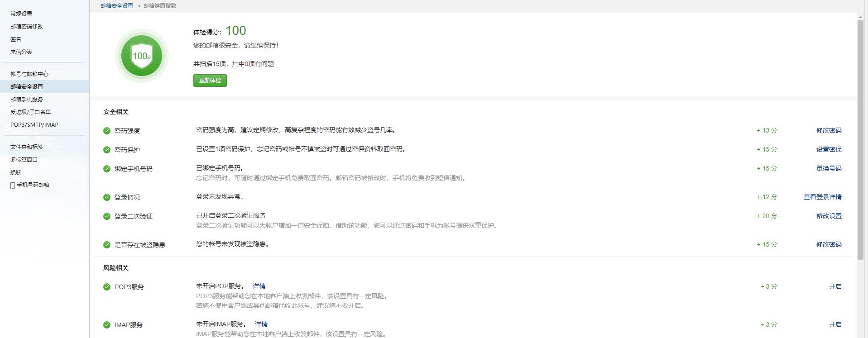Click the 风险相关 section heading
The width and height of the screenshot is (868, 338).
coord(116,268)
